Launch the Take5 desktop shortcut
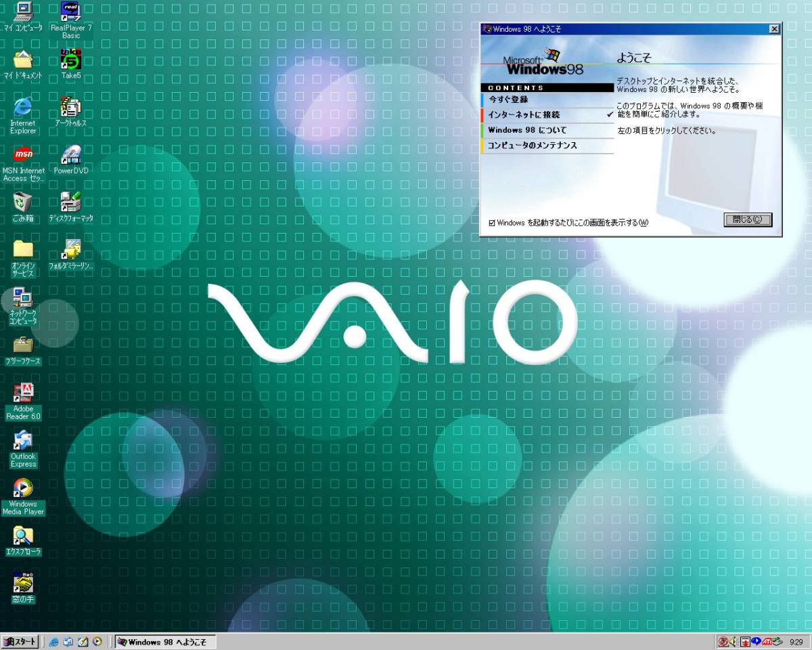The height and width of the screenshot is (650, 812). 71,64
